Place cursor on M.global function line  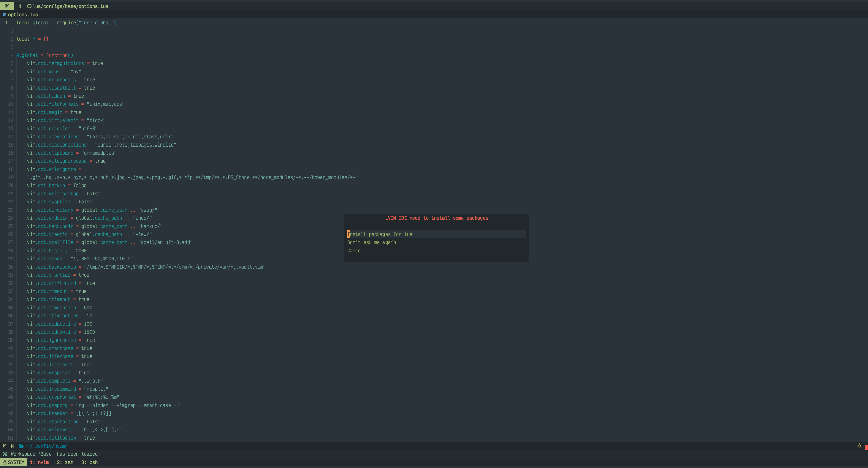(x=44, y=55)
